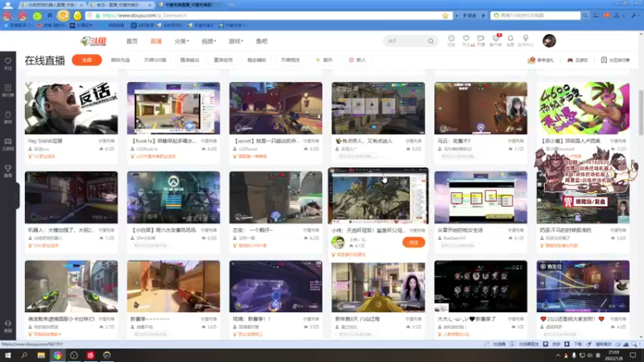The height and width of the screenshot is (362, 644).
Task: Select the 重装坦克 filter tab
Action: (x=223, y=60)
